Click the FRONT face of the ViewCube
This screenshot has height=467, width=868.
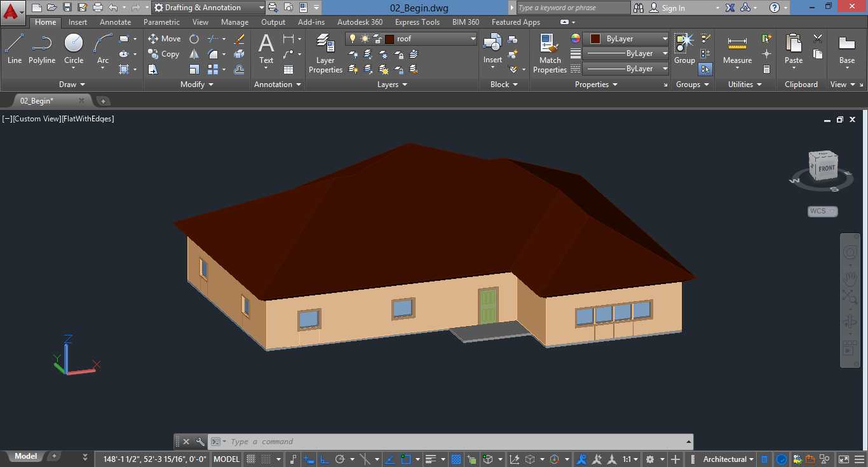coord(826,168)
